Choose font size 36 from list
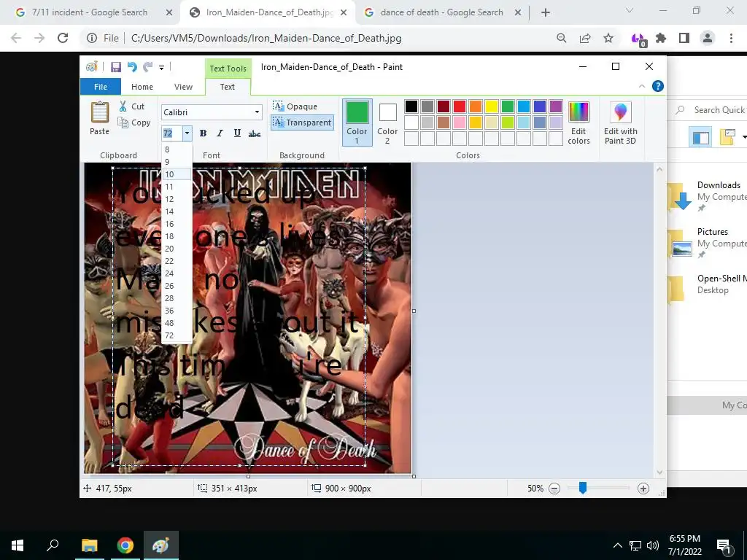Image resolution: width=747 pixels, height=560 pixels. point(177,311)
